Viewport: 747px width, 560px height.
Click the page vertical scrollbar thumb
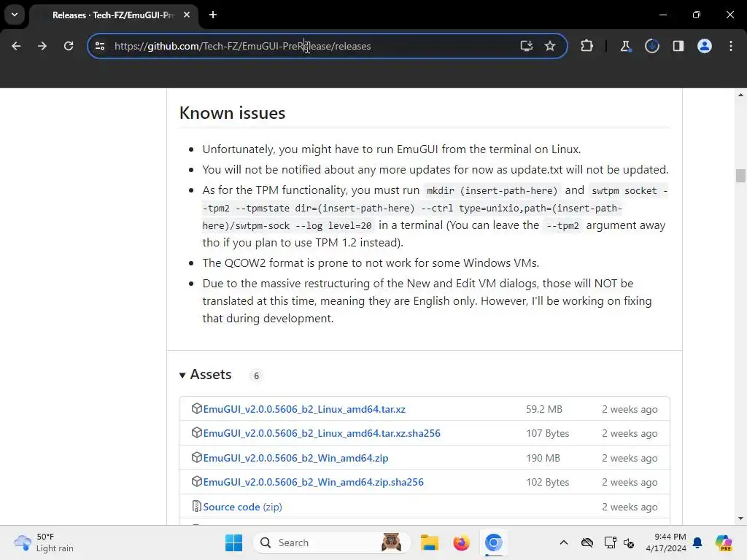coord(740,176)
